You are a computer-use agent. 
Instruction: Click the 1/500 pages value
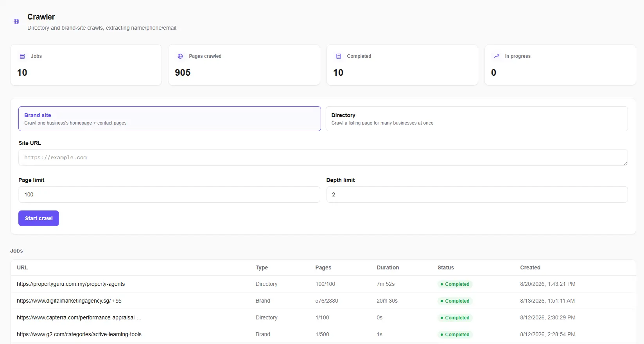322,334
